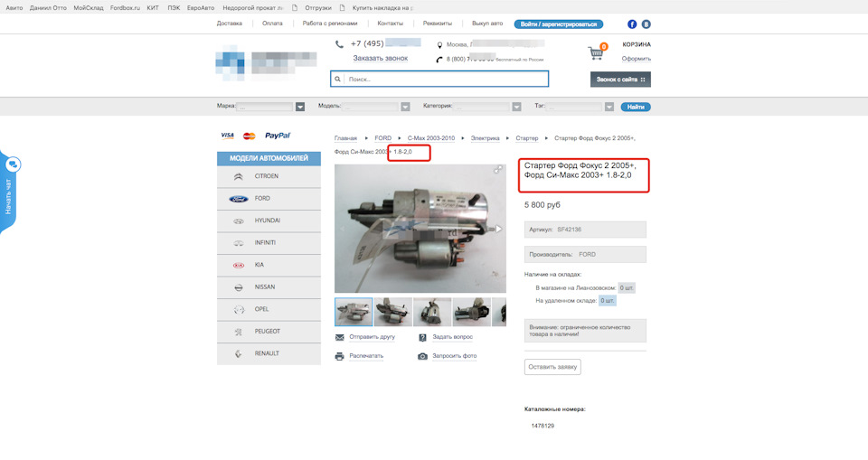Click the Заказать звонок link
Image resolution: width=868 pixels, height=460 pixels.
tap(381, 58)
